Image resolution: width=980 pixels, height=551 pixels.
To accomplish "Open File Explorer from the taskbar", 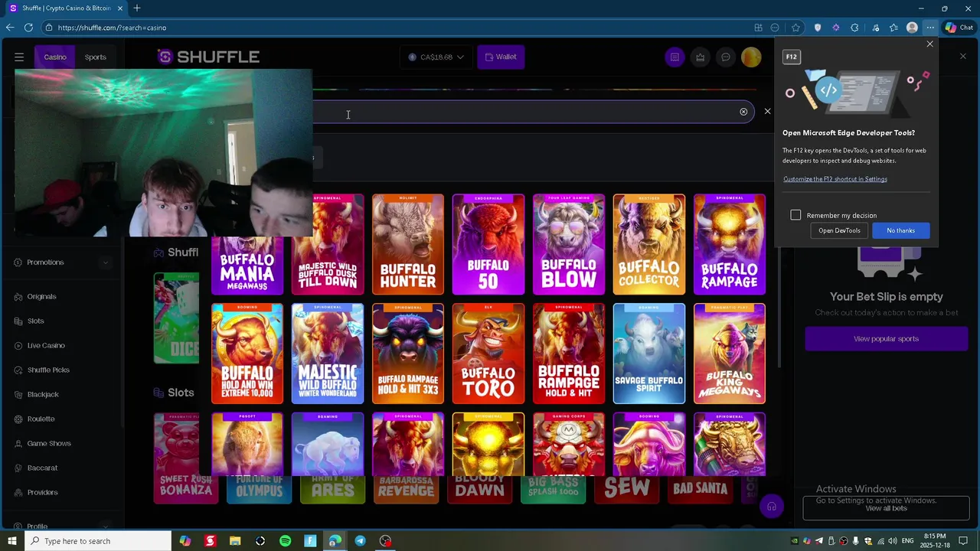I will 235,541.
